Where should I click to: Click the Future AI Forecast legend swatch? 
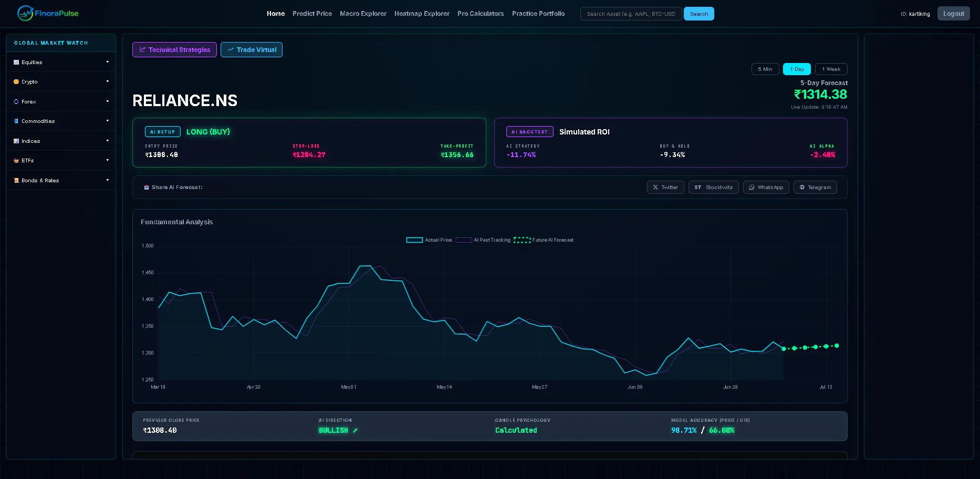[522, 240]
